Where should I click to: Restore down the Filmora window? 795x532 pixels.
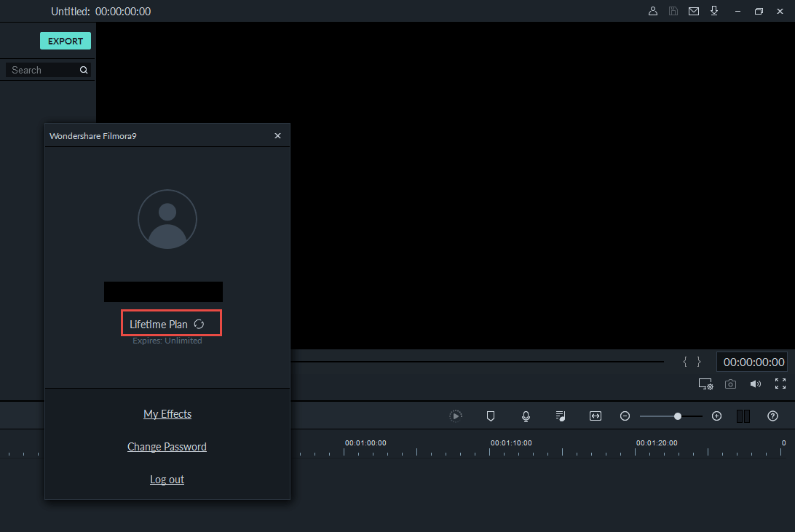pyautogui.click(x=759, y=11)
